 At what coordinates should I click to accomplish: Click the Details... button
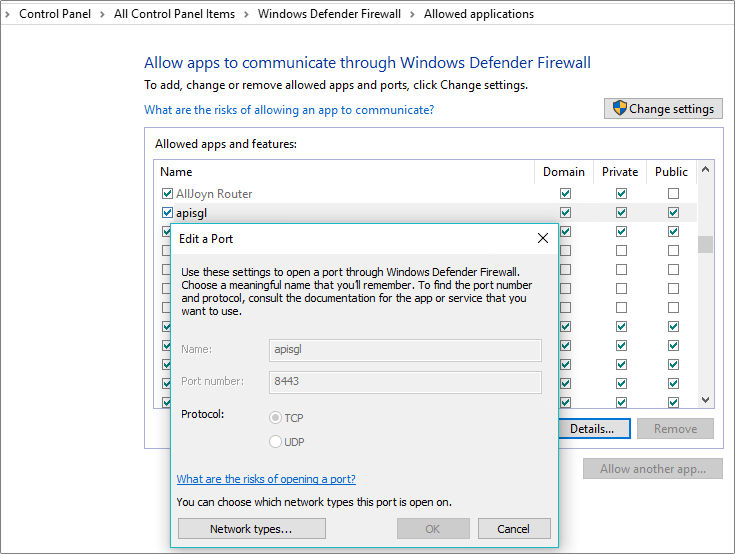click(x=594, y=428)
